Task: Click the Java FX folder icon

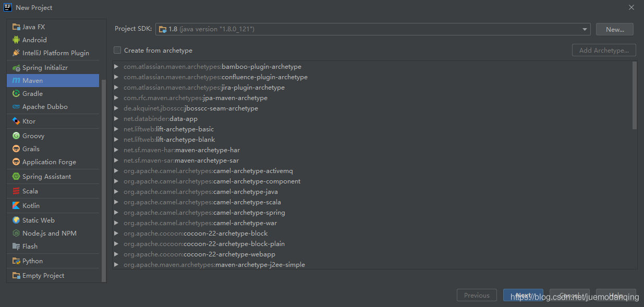Action: (16, 27)
